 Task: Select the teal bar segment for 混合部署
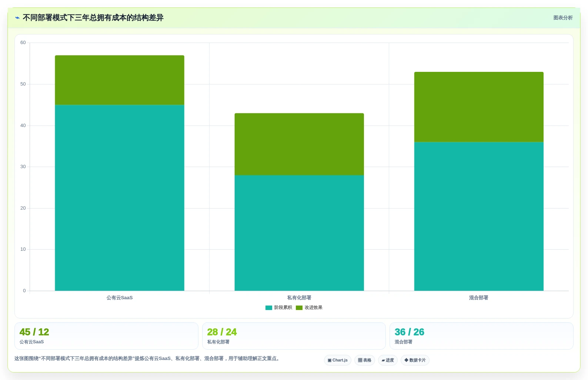click(x=479, y=216)
